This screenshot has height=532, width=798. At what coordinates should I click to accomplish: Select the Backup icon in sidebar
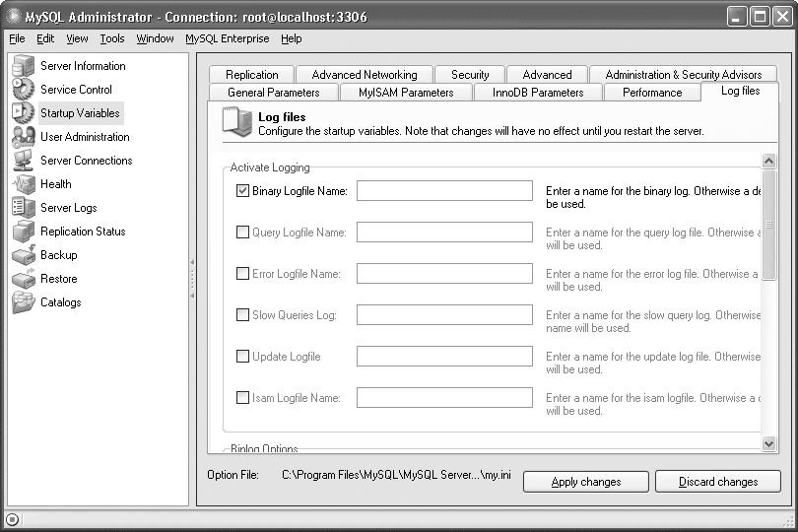[x=23, y=255]
